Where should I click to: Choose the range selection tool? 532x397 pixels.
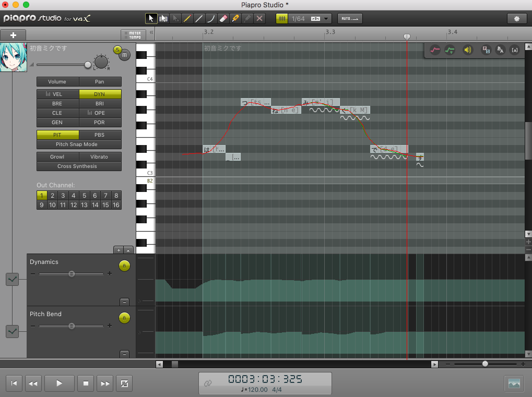163,19
